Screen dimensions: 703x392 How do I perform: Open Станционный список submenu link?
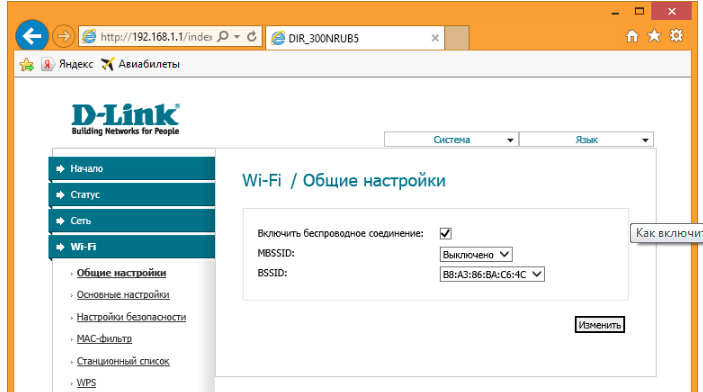coord(123,361)
